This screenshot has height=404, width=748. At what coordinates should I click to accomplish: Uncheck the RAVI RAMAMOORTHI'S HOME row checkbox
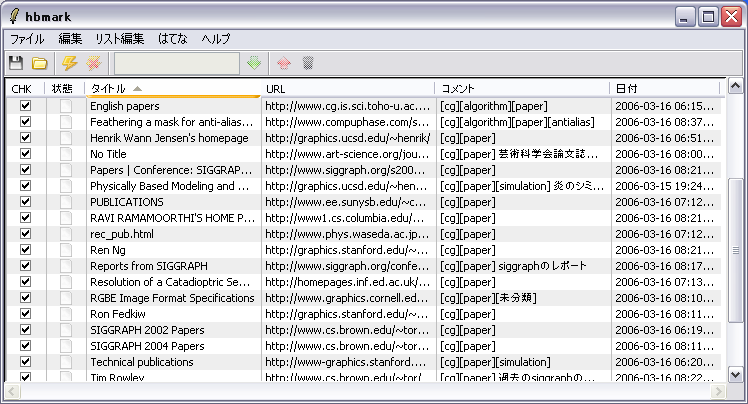(25, 218)
